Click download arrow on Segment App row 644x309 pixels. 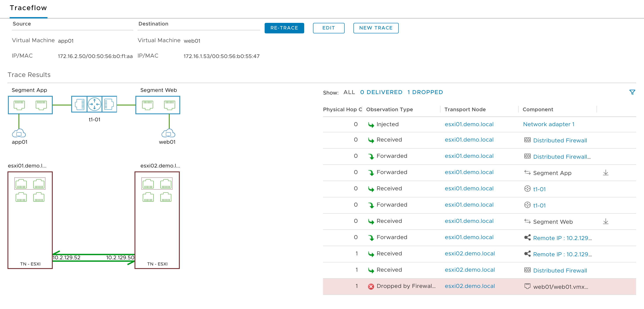606,173
